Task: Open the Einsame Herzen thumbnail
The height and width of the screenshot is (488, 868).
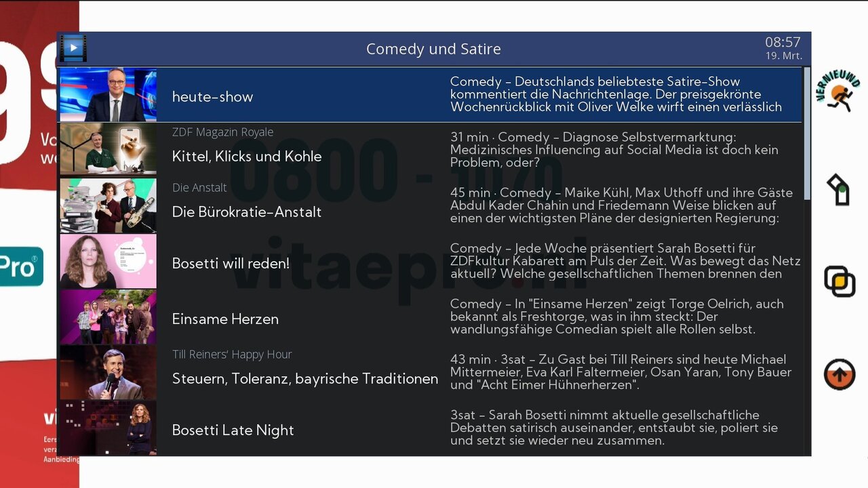Action: point(108,317)
